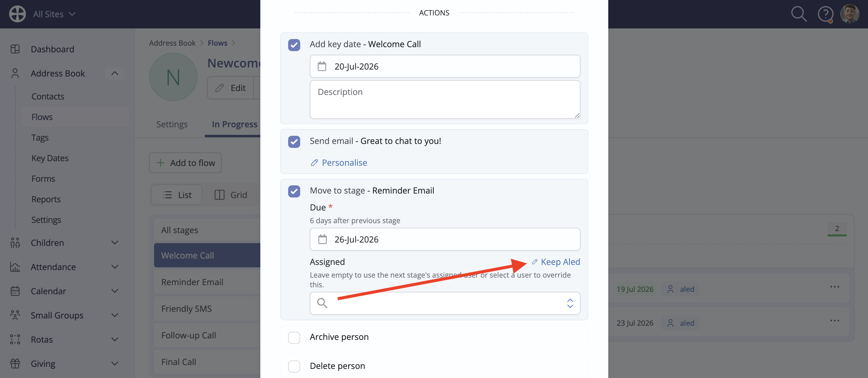868x378 pixels.
Task: Check the Delete person checkbox
Action: click(x=294, y=367)
